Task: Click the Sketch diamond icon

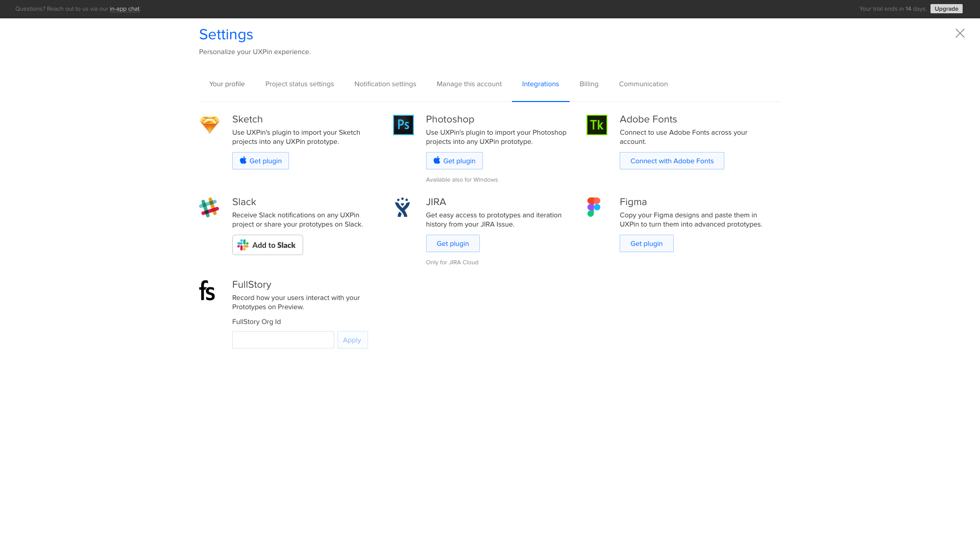Action: click(x=209, y=124)
